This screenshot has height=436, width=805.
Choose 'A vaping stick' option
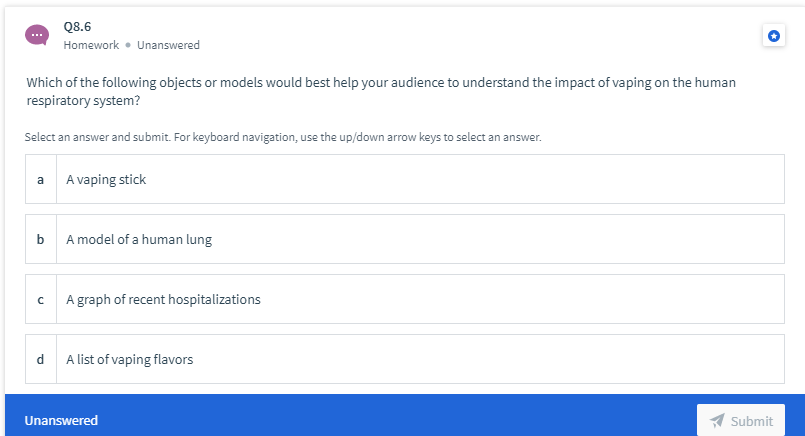coord(405,179)
